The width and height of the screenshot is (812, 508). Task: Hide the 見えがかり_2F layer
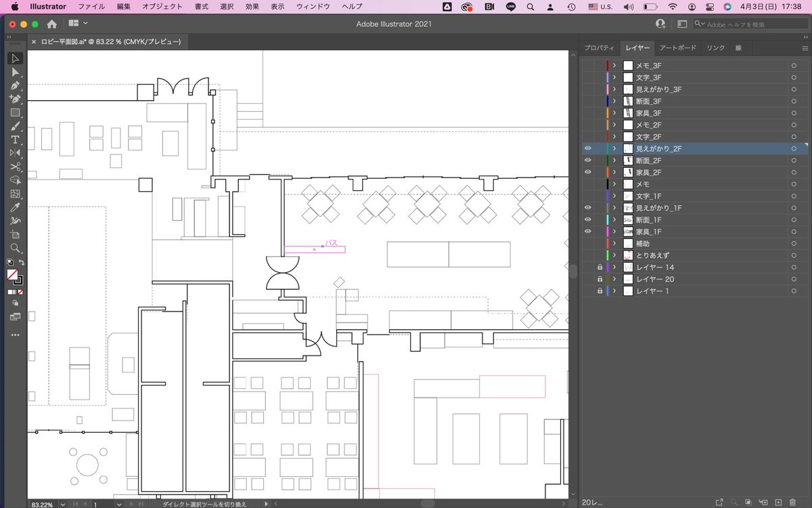click(x=587, y=148)
